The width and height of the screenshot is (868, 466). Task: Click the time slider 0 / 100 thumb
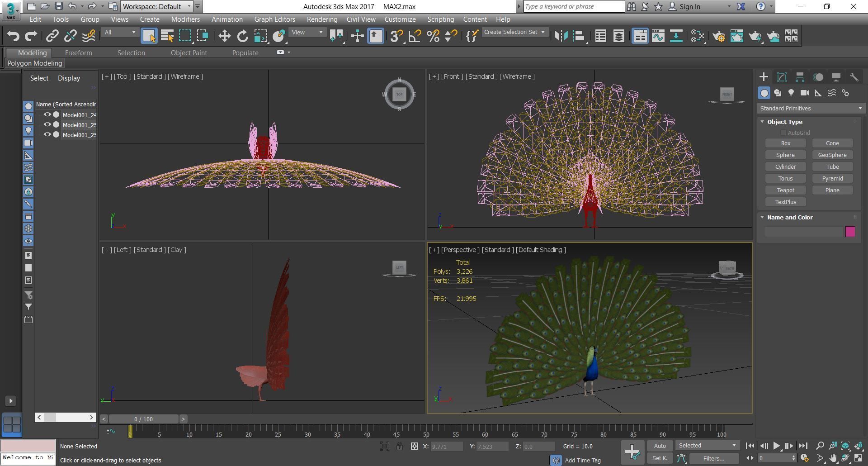click(x=143, y=419)
